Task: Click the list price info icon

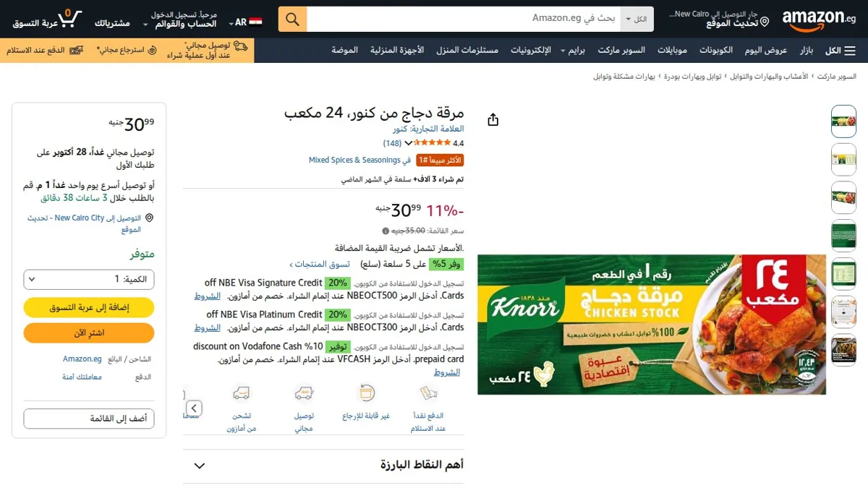Action: coord(386,231)
